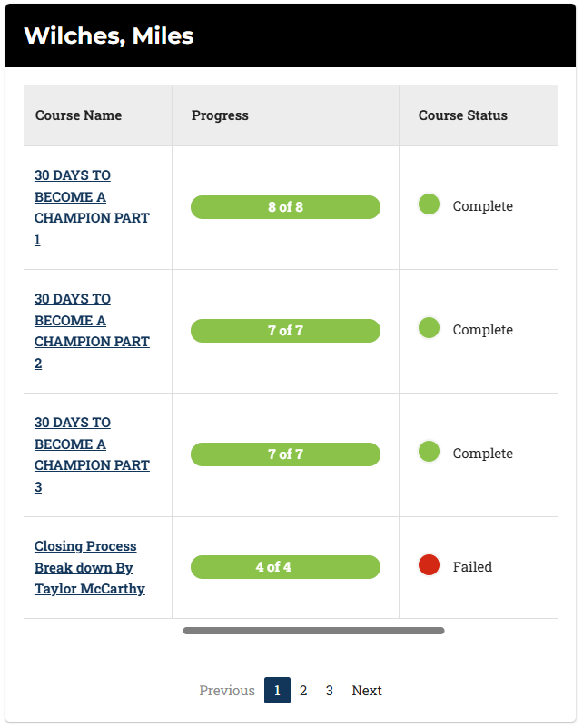583x728 pixels.
Task: Click Part 2's 7 of 7 progress bar
Action: (x=285, y=331)
